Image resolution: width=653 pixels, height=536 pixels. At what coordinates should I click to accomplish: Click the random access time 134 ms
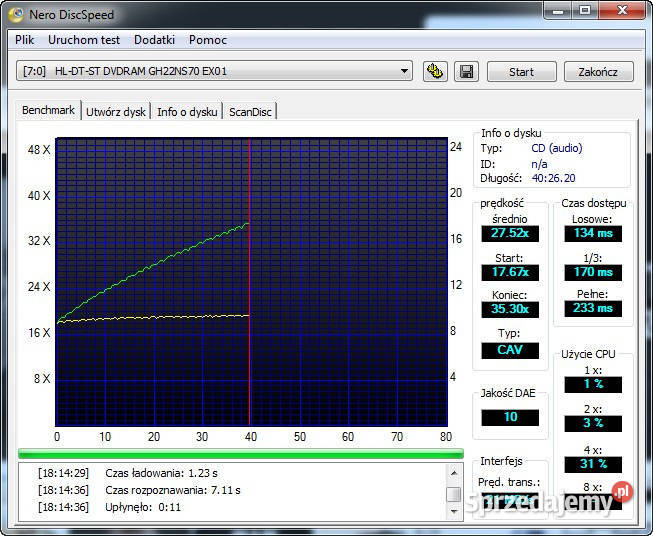click(x=593, y=233)
